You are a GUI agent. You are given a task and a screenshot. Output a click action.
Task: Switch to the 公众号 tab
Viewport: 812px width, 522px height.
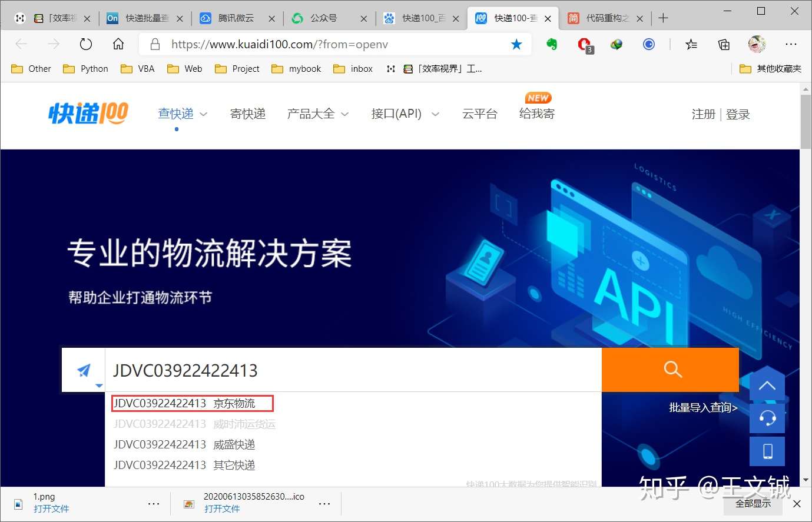pos(330,18)
